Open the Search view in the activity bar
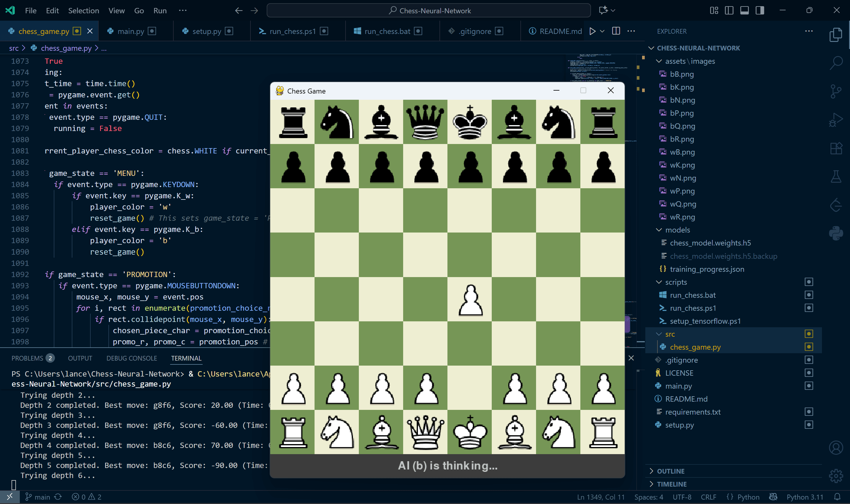Screen dimensions: 850x504 [x=836, y=62]
